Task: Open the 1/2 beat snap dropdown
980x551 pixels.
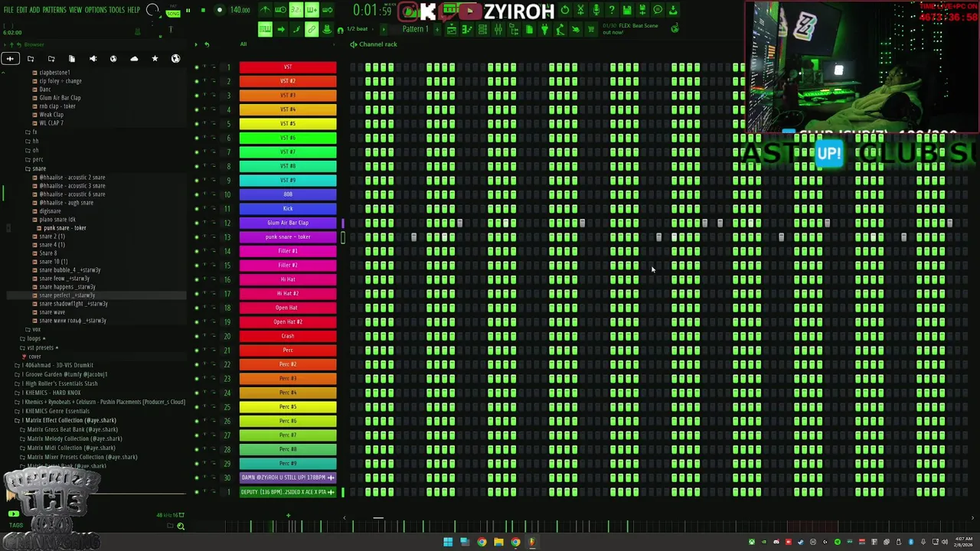Action: tap(357, 29)
